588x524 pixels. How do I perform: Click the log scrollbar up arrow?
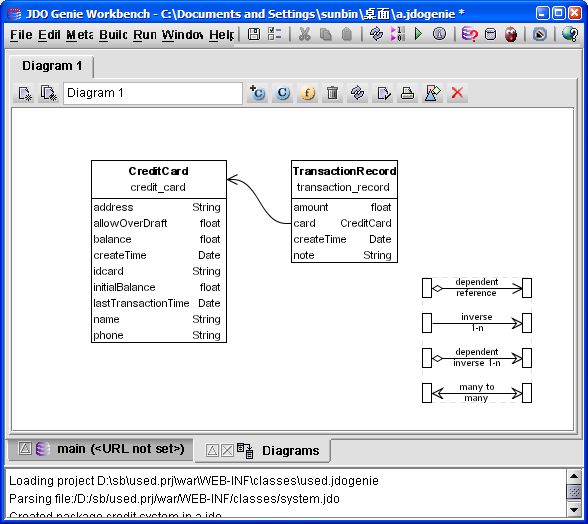click(574, 477)
